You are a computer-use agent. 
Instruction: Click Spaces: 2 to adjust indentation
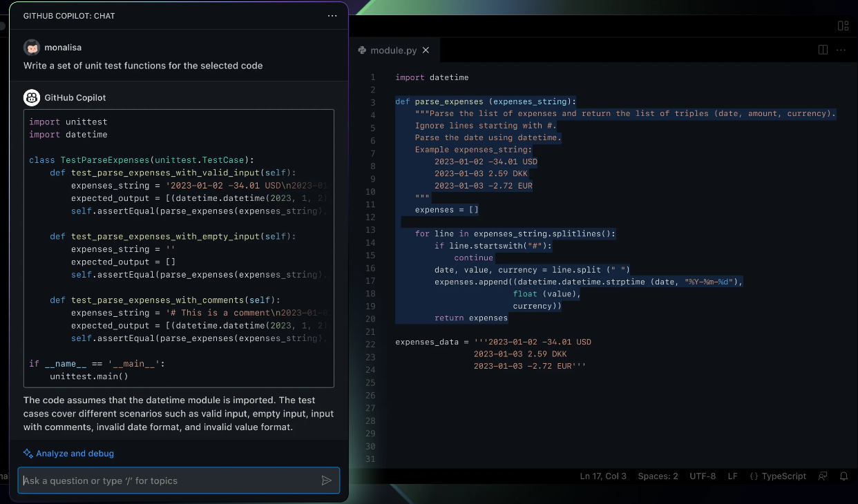coord(658,476)
